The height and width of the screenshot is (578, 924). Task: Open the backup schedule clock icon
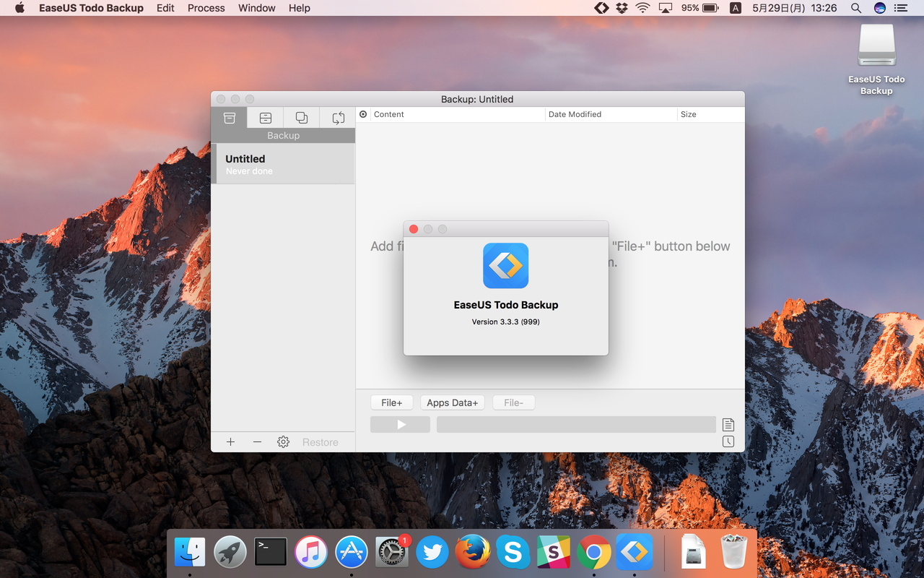tap(728, 441)
